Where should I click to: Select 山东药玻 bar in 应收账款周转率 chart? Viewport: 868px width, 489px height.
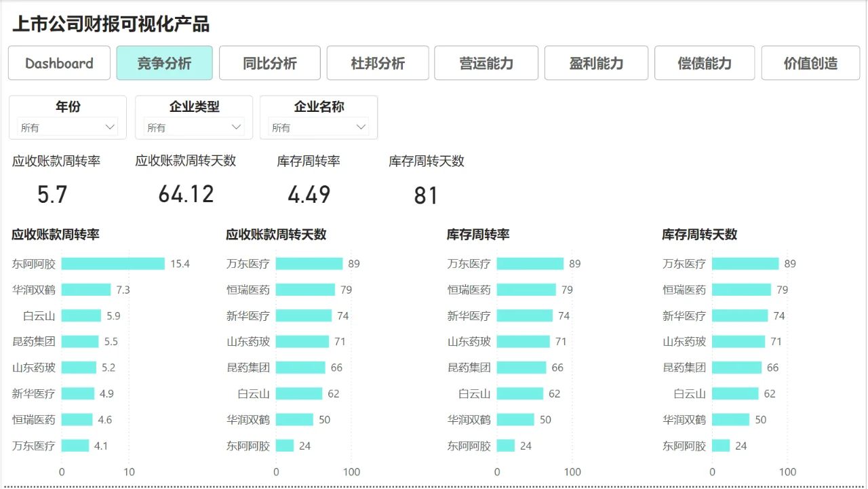(x=79, y=368)
